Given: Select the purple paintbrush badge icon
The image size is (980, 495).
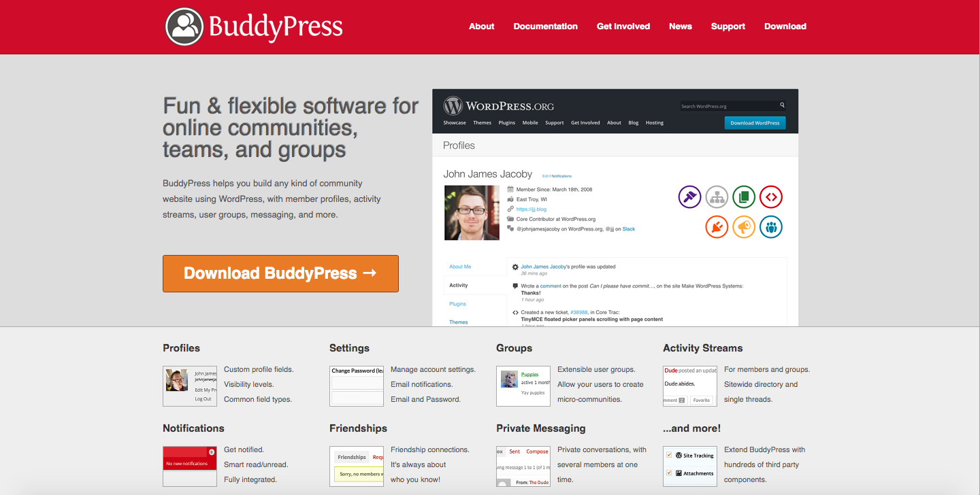Looking at the screenshot, I should click(689, 197).
